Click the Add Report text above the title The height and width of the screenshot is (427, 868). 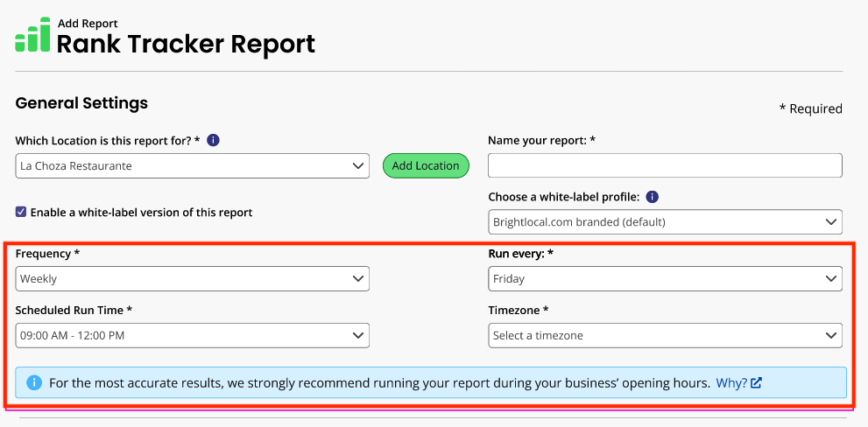pyautogui.click(x=88, y=24)
